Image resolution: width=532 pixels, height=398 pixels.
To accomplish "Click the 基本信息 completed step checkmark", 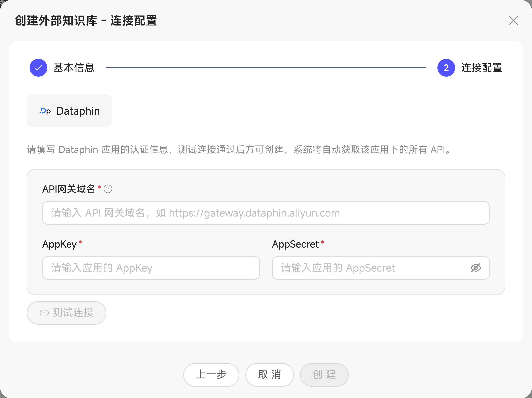I will (38, 68).
